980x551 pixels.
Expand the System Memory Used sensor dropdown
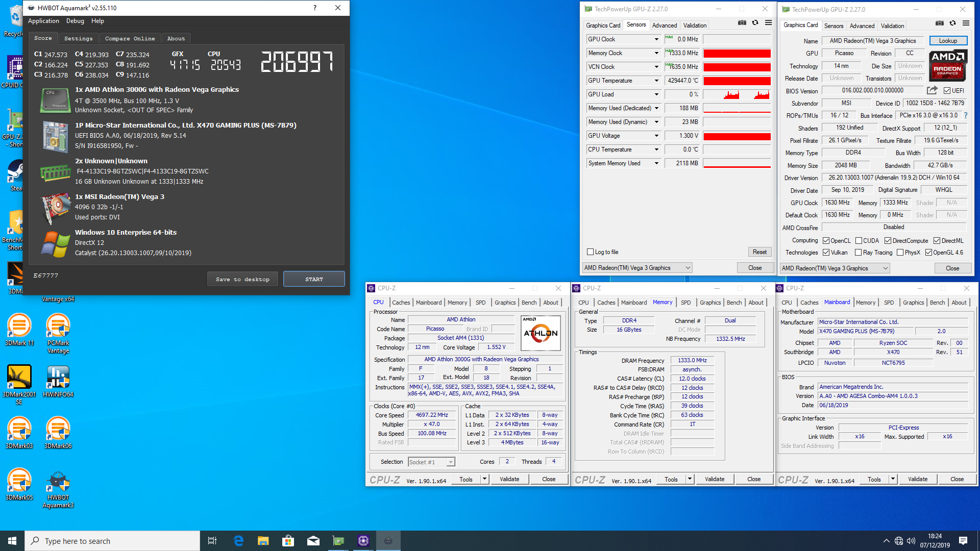click(x=656, y=163)
